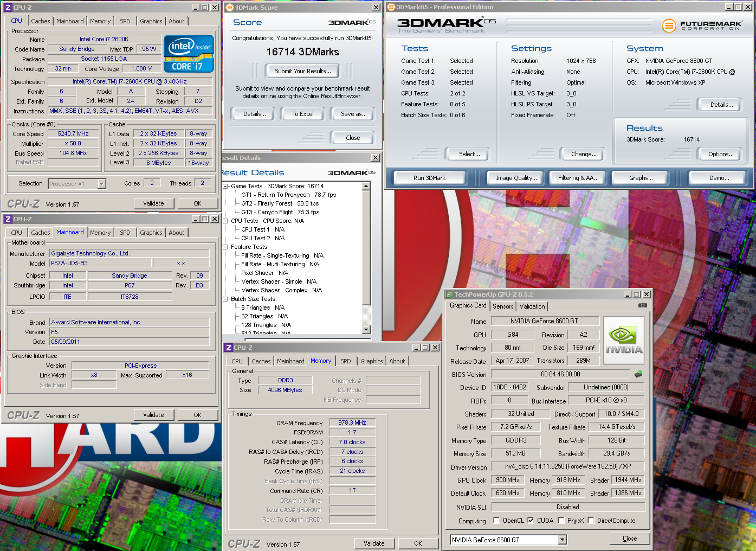The height and width of the screenshot is (551, 756).
Task: Open Caches tab in CPU-Z CPU window
Action: (x=41, y=21)
